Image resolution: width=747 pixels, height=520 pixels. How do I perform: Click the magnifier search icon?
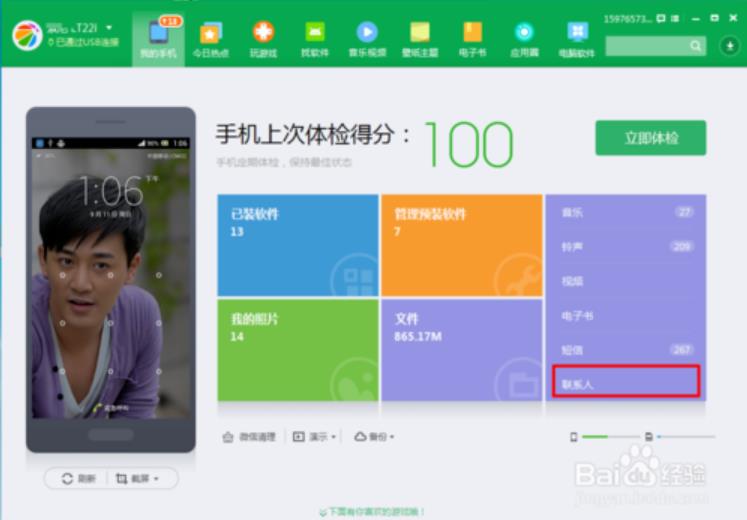pos(696,46)
